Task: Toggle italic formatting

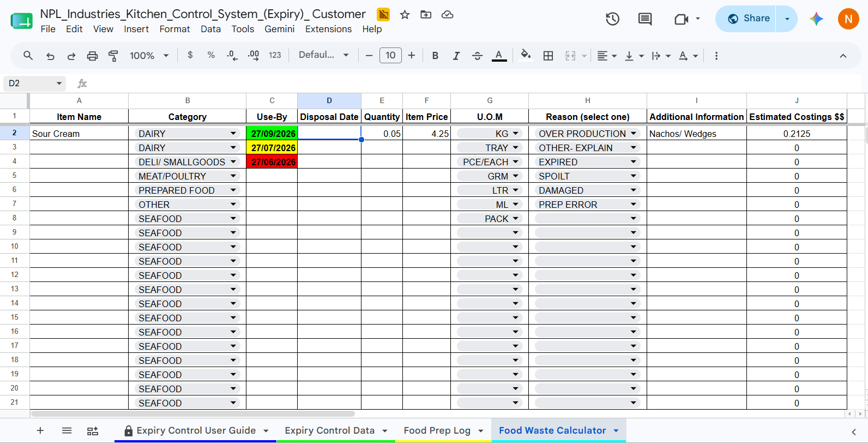Action: click(x=456, y=56)
